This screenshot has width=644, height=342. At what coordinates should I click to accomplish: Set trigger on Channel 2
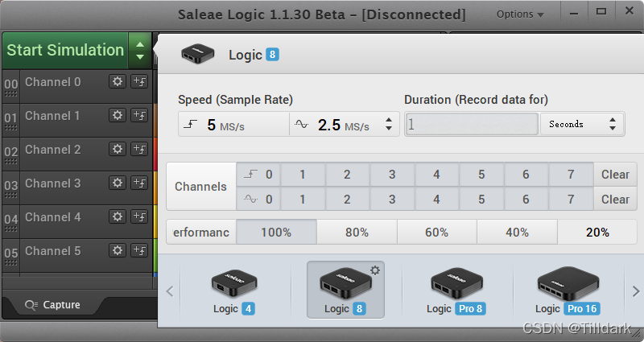(139, 149)
